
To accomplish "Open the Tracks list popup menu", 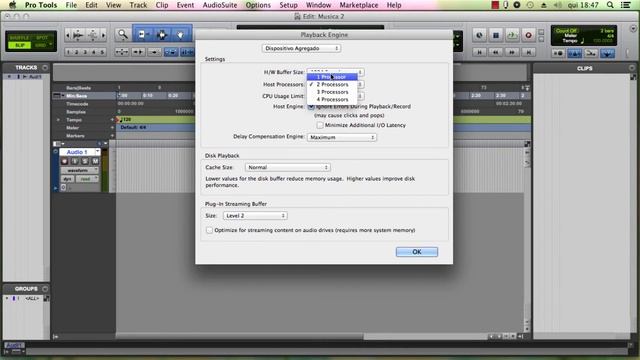I will [45, 67].
